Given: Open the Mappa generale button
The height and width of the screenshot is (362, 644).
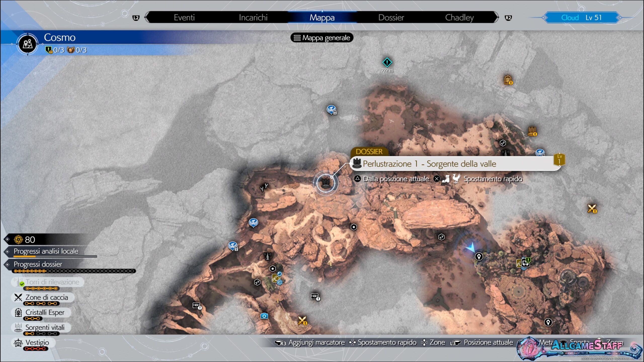Looking at the screenshot, I should click(x=322, y=38).
